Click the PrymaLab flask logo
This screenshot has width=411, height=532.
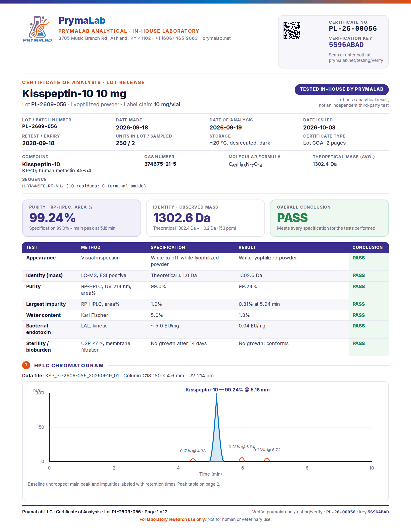tap(37, 29)
